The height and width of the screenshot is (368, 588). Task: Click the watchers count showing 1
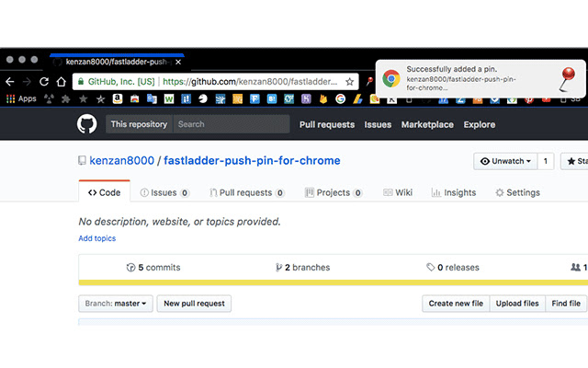tap(546, 161)
